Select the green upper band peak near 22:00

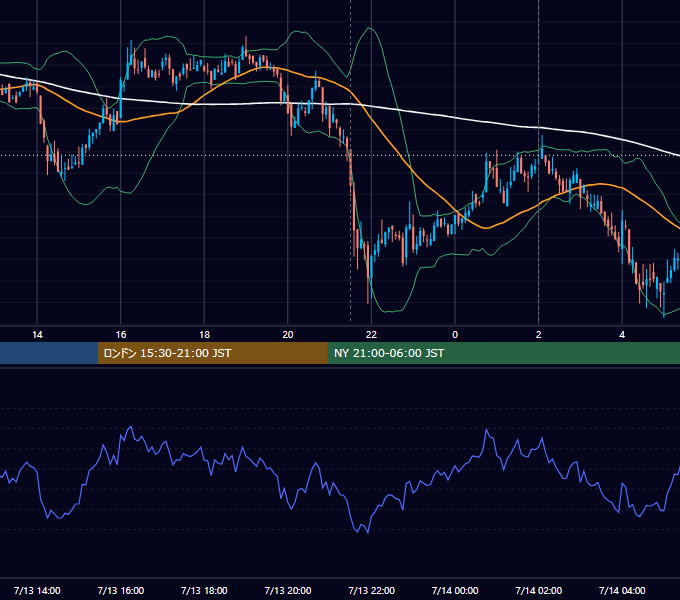click(369, 29)
